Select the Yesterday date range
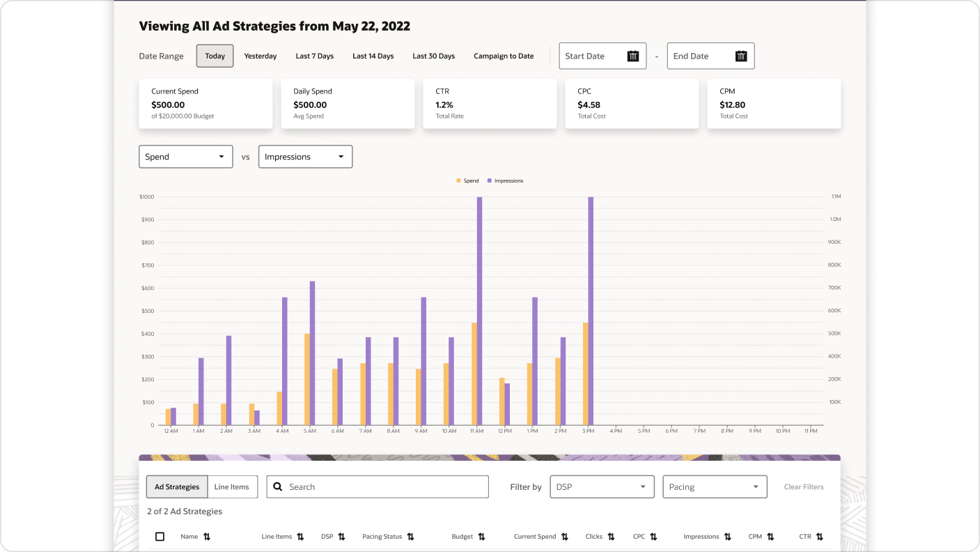This screenshot has height=552, width=980. point(260,56)
